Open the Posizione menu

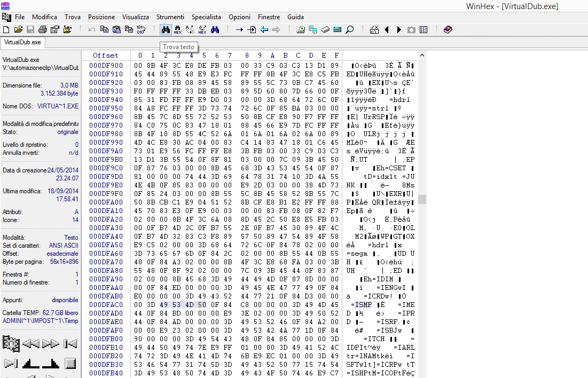pyautogui.click(x=101, y=17)
